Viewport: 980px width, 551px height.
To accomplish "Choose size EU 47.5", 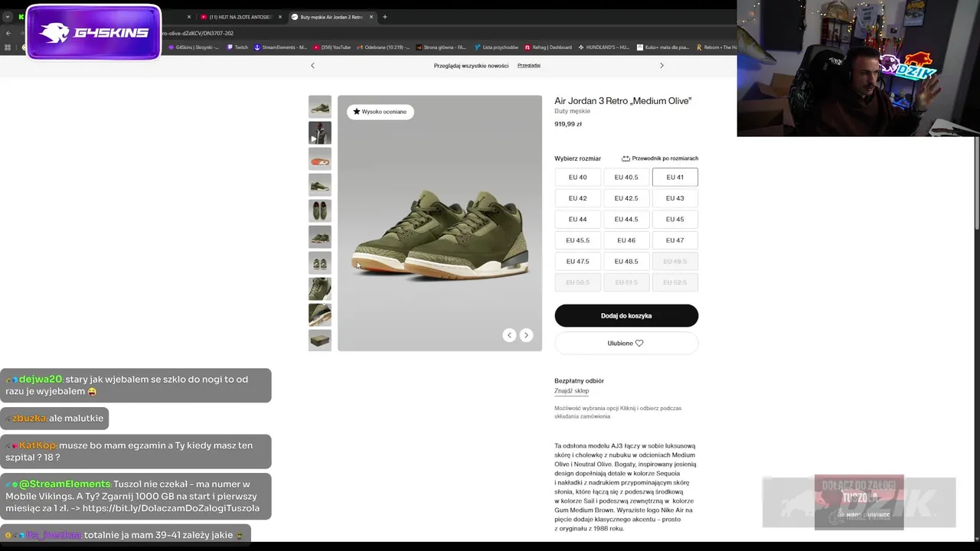I will pyautogui.click(x=577, y=262).
